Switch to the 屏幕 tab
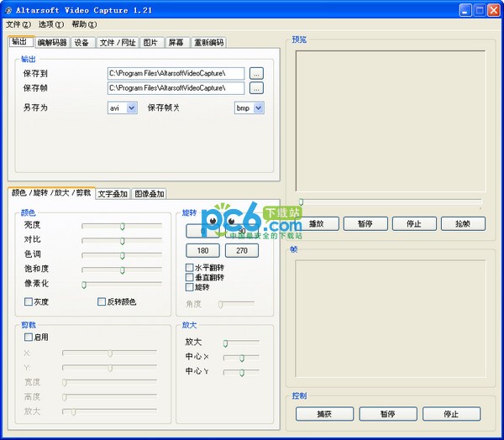This screenshot has width=504, height=440. 177,43
